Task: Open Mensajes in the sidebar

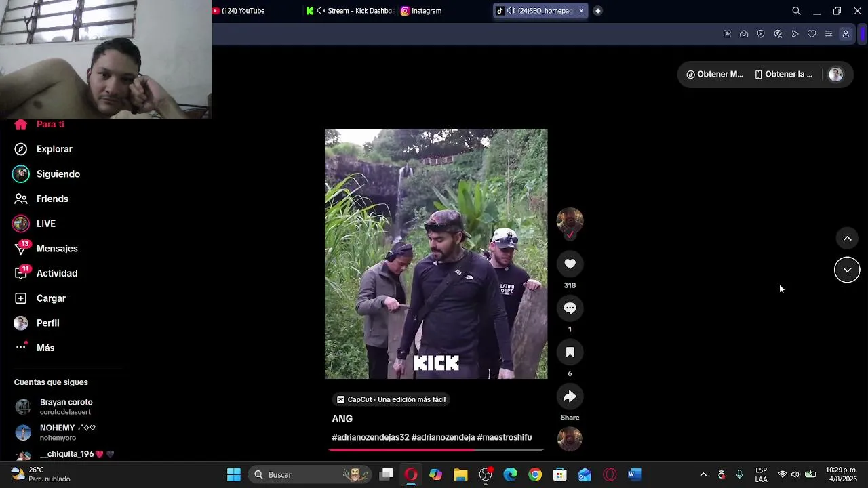Action: click(x=45, y=249)
